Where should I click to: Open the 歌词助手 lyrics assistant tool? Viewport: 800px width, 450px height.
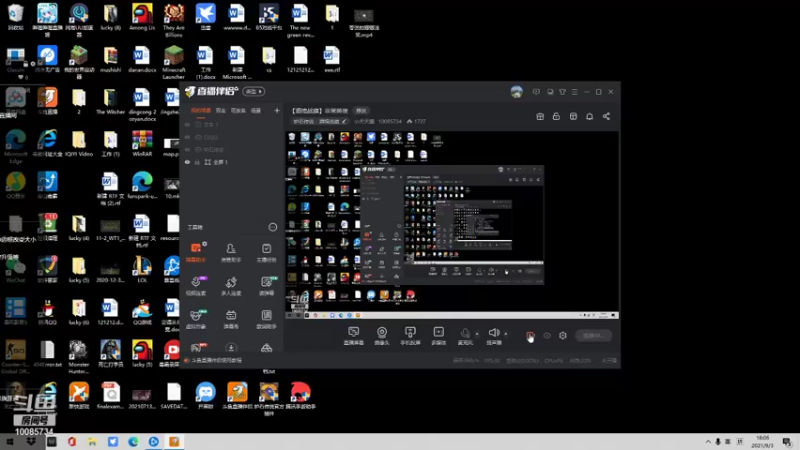266,319
